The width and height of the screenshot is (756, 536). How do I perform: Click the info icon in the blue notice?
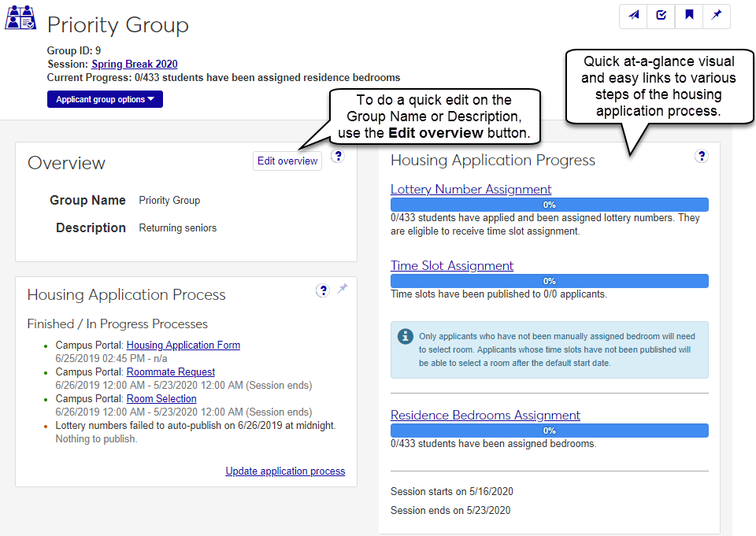coord(405,337)
